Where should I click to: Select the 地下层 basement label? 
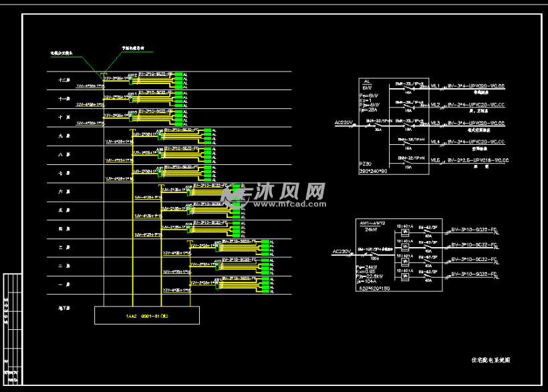point(64,308)
